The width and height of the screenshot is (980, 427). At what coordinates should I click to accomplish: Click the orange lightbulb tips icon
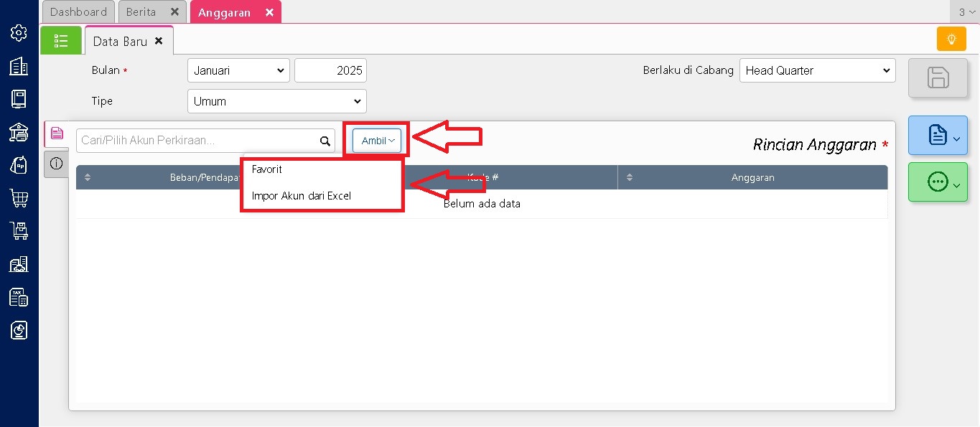tap(951, 39)
